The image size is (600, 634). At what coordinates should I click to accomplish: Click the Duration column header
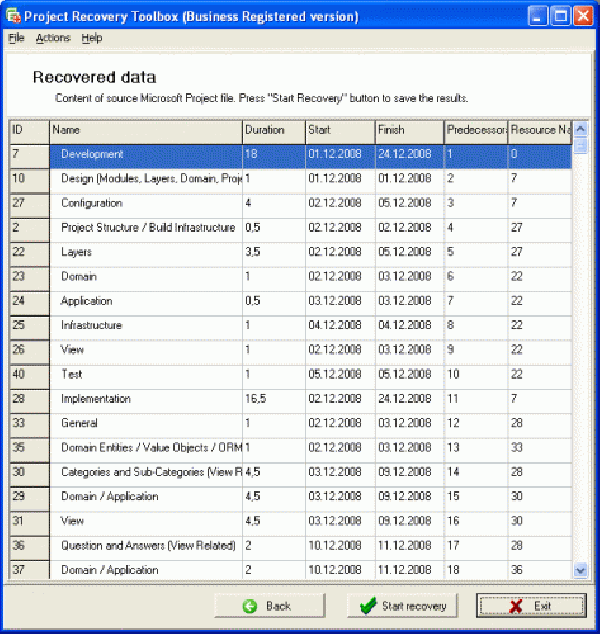[x=273, y=130]
